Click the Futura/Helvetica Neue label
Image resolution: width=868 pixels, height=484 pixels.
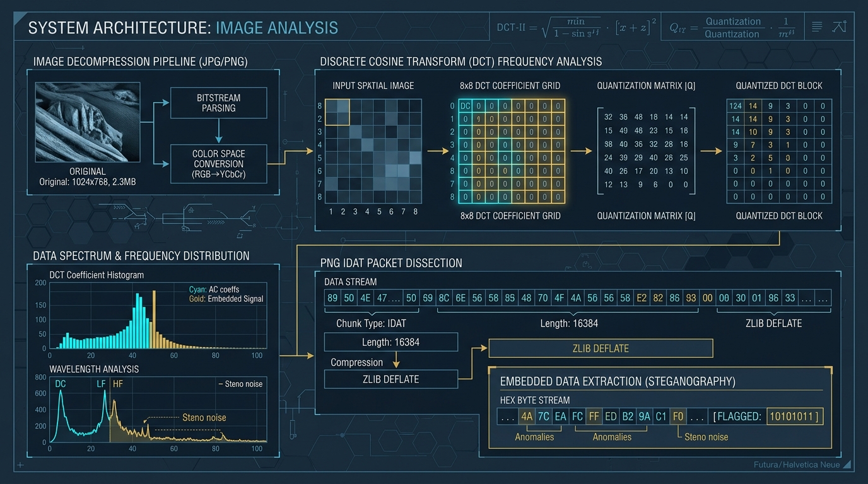coord(797,464)
